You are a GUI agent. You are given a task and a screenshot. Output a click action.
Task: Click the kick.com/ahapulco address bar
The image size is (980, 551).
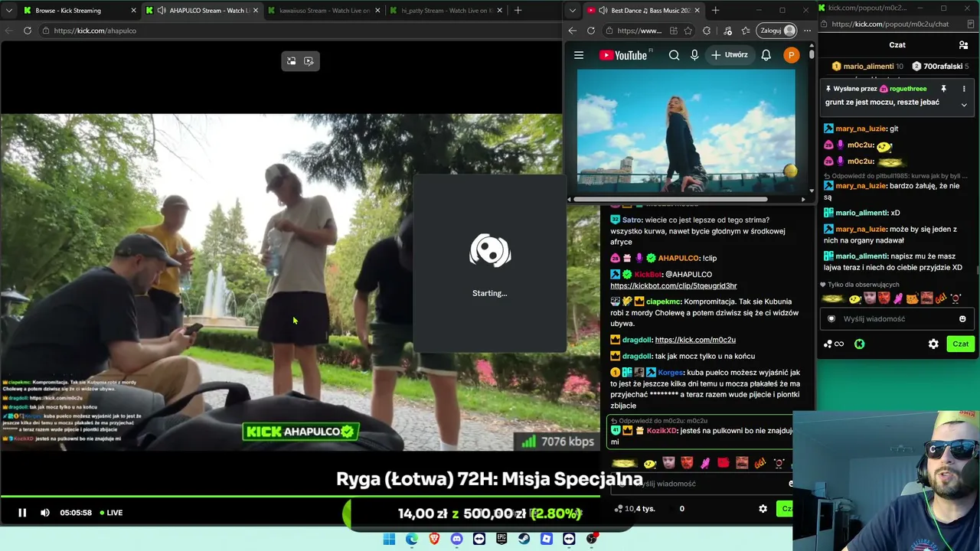click(x=299, y=31)
